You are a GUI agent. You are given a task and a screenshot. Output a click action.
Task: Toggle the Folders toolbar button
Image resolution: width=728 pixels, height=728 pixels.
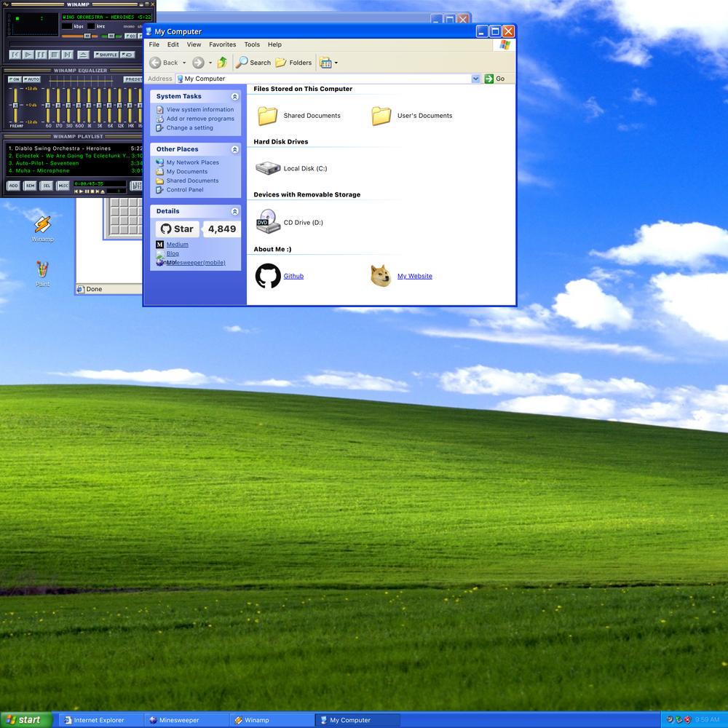pyautogui.click(x=293, y=63)
